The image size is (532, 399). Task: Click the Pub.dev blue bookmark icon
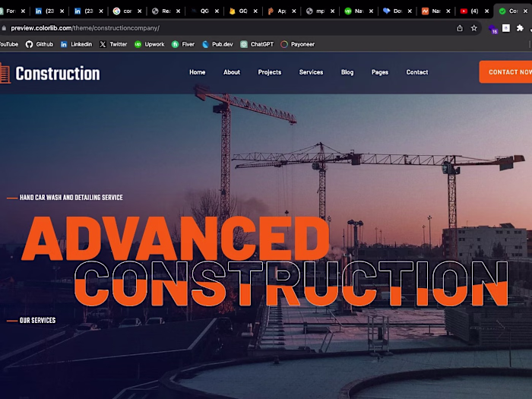[205, 44]
